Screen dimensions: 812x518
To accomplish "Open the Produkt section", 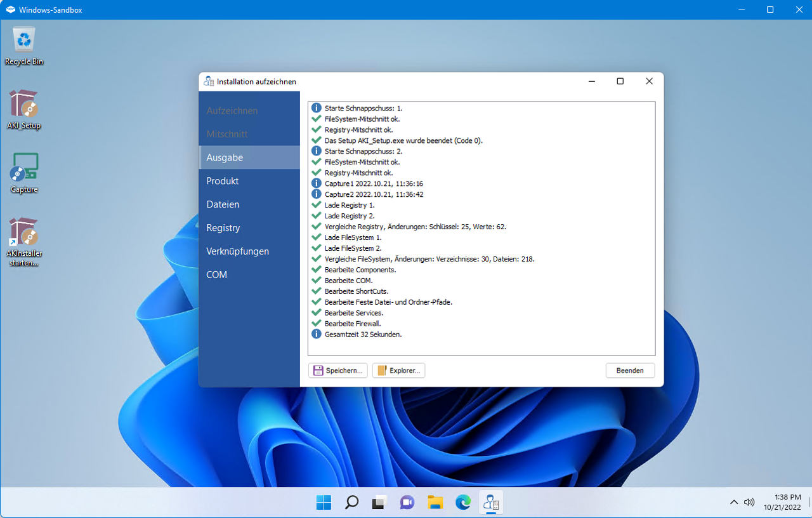I will tap(249, 181).
